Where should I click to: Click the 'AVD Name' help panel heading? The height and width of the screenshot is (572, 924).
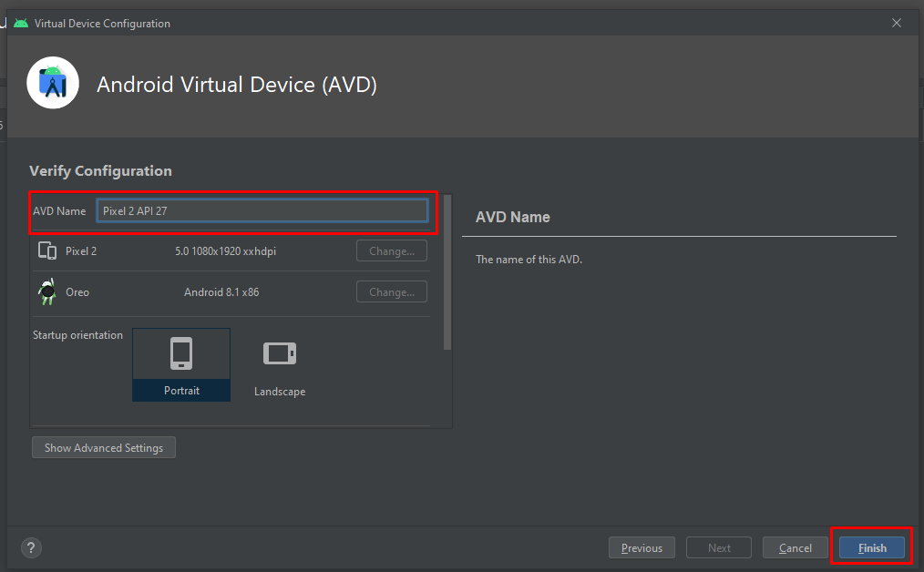click(x=513, y=217)
